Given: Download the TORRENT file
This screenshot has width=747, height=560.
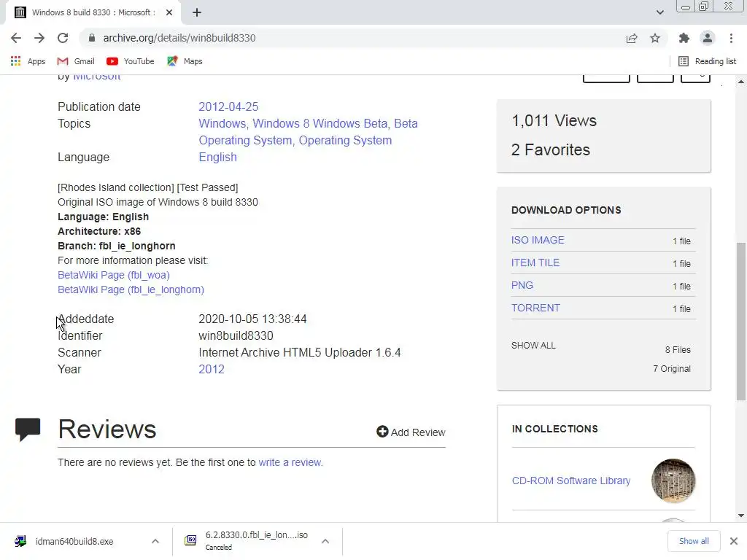Looking at the screenshot, I should (x=535, y=308).
